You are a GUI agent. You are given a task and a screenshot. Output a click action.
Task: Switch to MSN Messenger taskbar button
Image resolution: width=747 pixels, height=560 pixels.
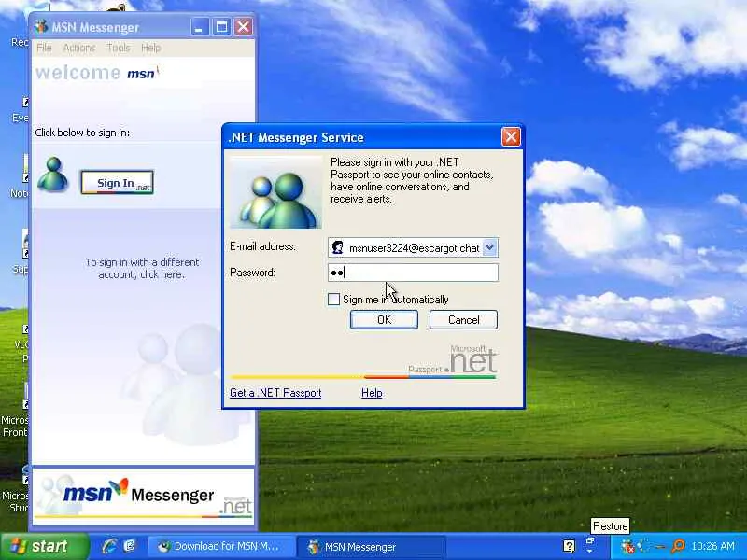pos(371,547)
